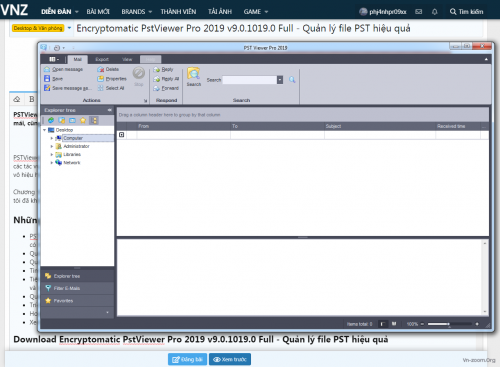Expand the Libraries tree node
Screen dimensions: 500x367
coord(52,154)
